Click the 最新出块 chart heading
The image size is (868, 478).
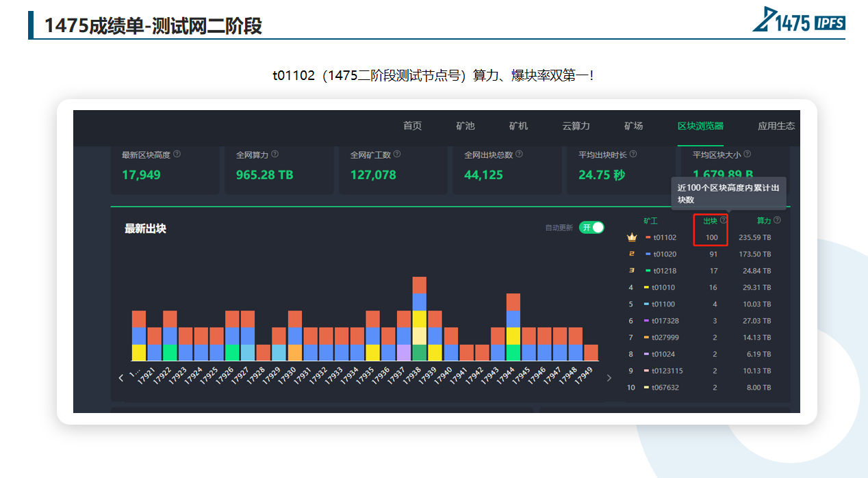[x=145, y=228]
